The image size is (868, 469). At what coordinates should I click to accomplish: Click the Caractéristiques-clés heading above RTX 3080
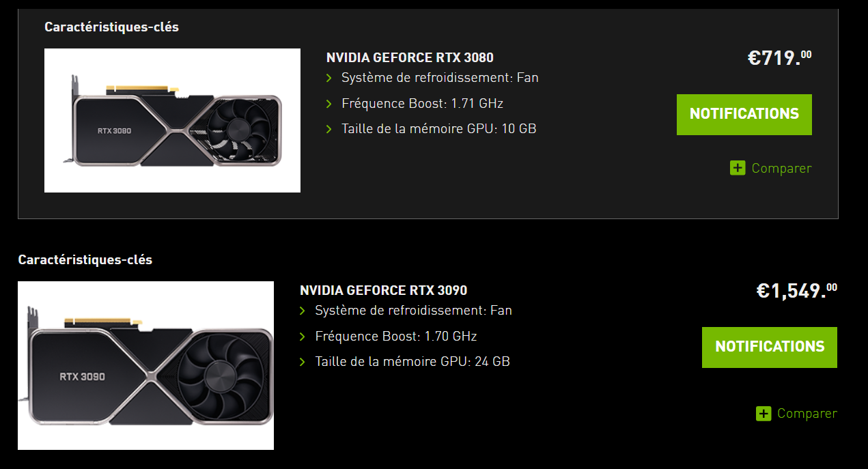click(x=111, y=27)
